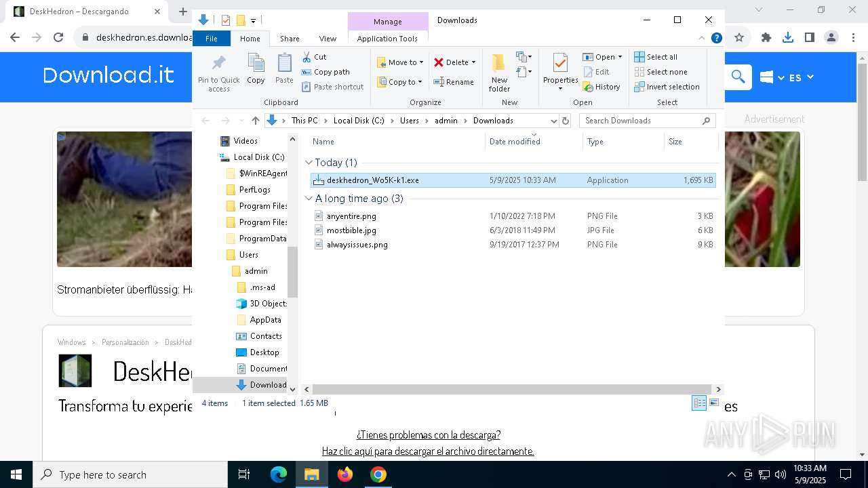Click Invert selection in ribbon
This screenshot has height=488, width=868.
pos(667,87)
